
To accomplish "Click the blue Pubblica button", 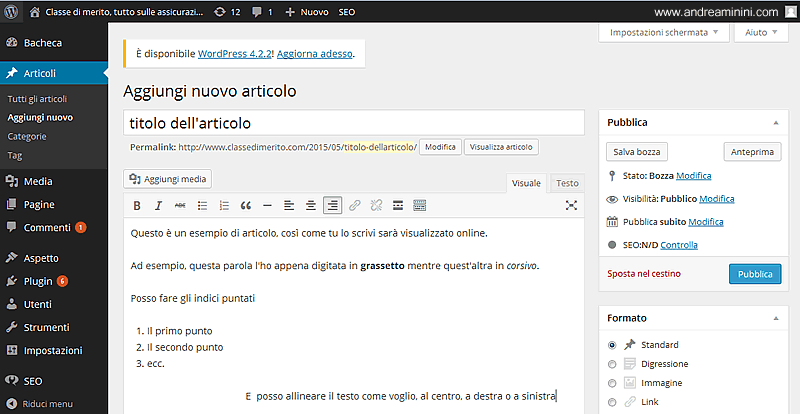I will 755,273.
